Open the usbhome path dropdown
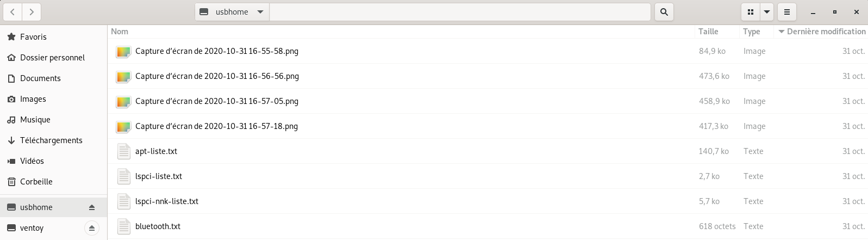This screenshot has height=240, width=868. click(232, 12)
